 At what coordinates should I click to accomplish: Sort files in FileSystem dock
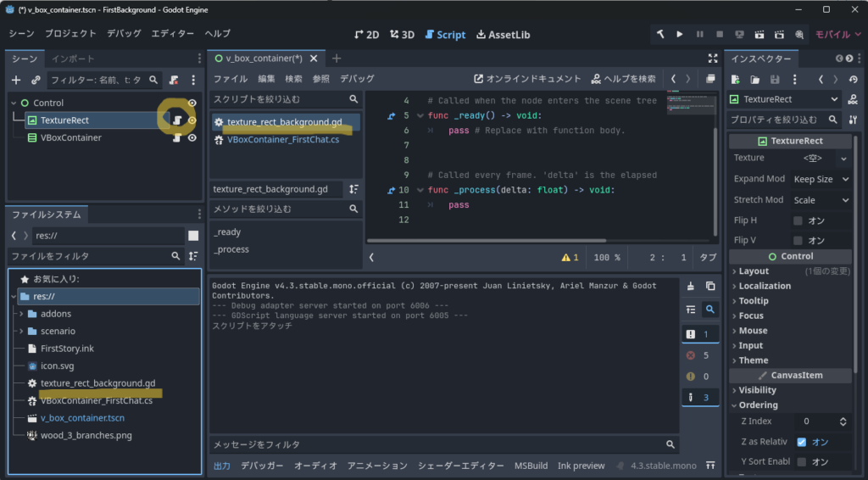click(193, 256)
